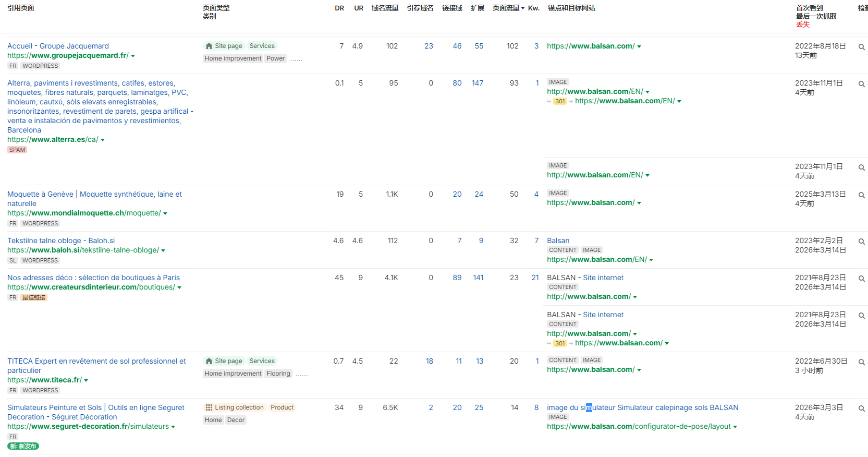The height and width of the screenshot is (457, 868).
Task: Click the magnifier icon for the mondialmoquette.ch row
Action: pyautogui.click(x=861, y=195)
